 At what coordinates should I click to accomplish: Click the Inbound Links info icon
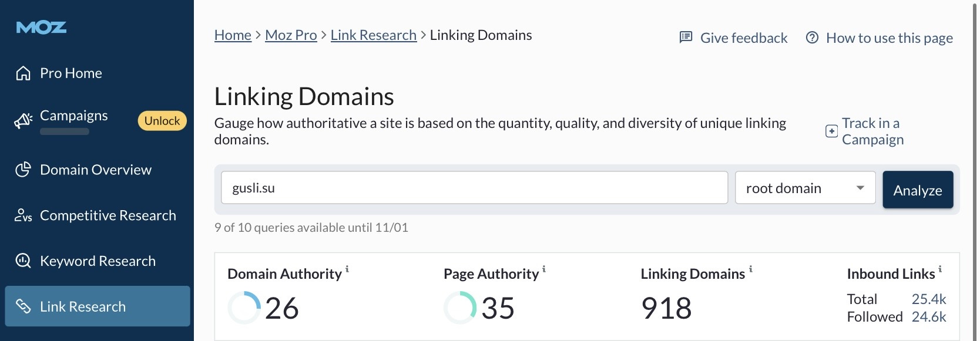940,269
